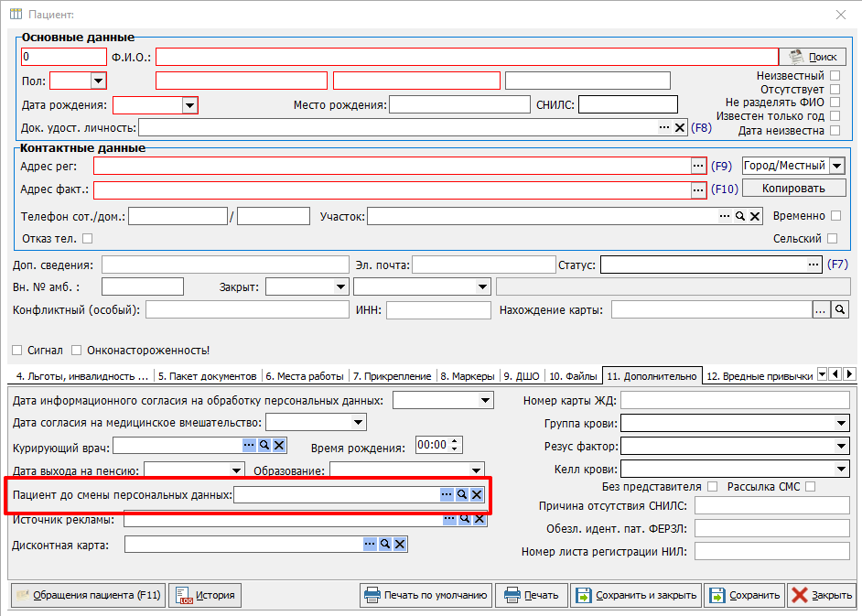The height and width of the screenshot is (616, 862).
Task: Expand the Пол dropdown
Action: [x=97, y=81]
